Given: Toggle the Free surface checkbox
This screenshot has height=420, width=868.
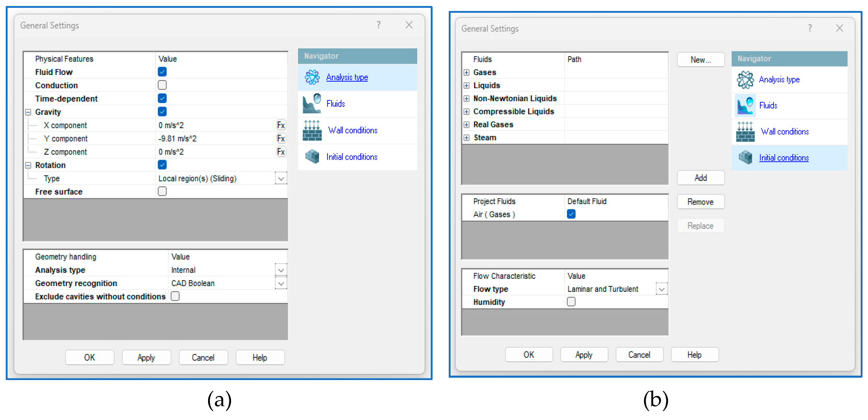Looking at the screenshot, I should (x=162, y=191).
